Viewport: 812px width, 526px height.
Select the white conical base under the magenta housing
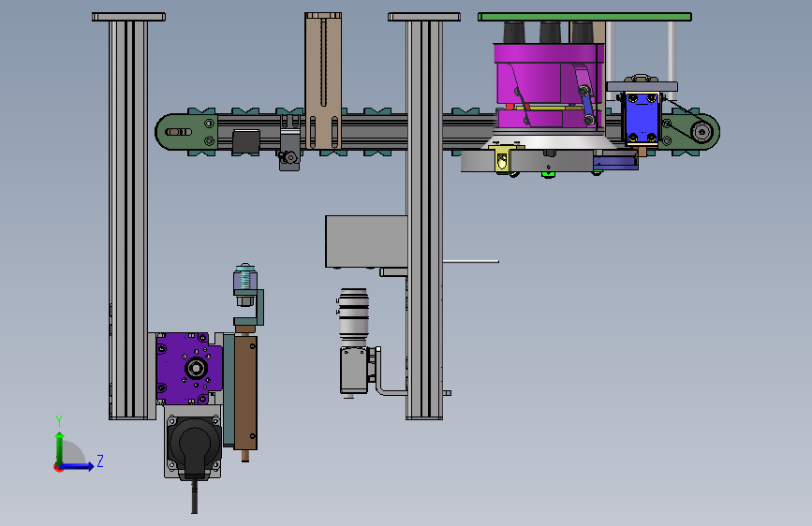(x=549, y=141)
